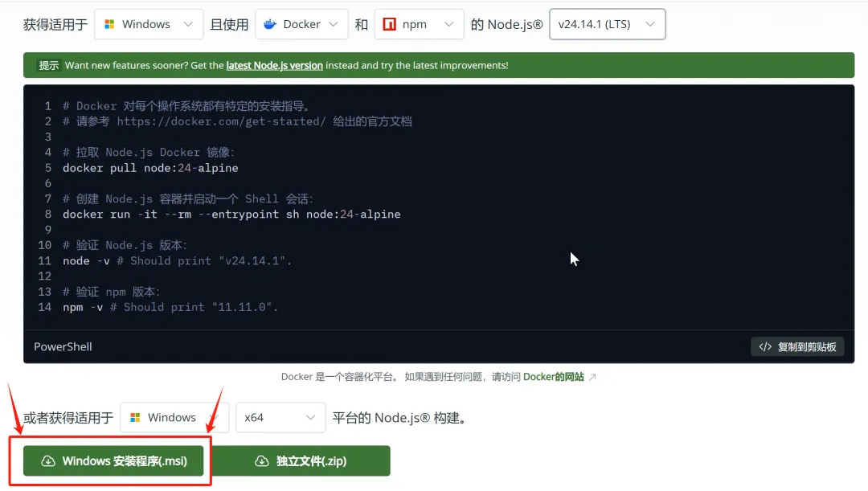
Task: Click the docker run --entrypoint code line
Action: pyautogui.click(x=231, y=215)
